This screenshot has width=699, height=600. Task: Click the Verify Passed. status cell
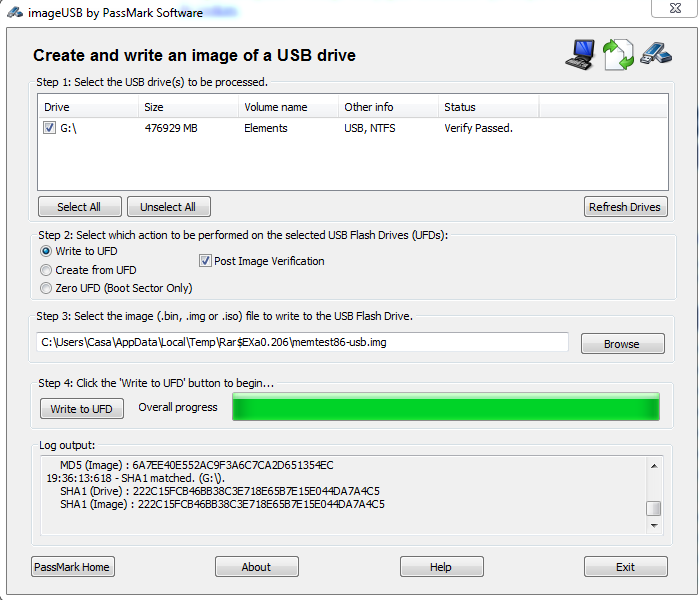pyautogui.click(x=478, y=128)
